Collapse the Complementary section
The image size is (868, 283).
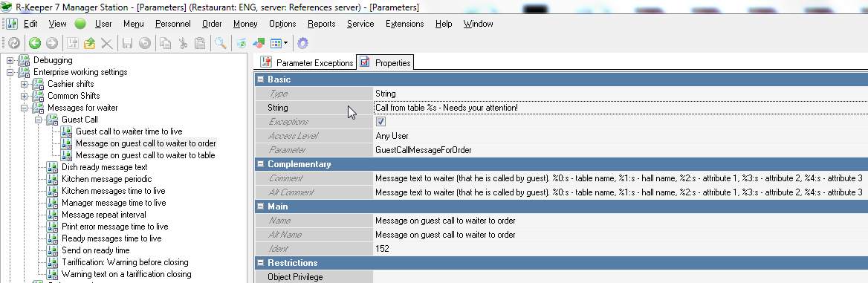(x=260, y=164)
